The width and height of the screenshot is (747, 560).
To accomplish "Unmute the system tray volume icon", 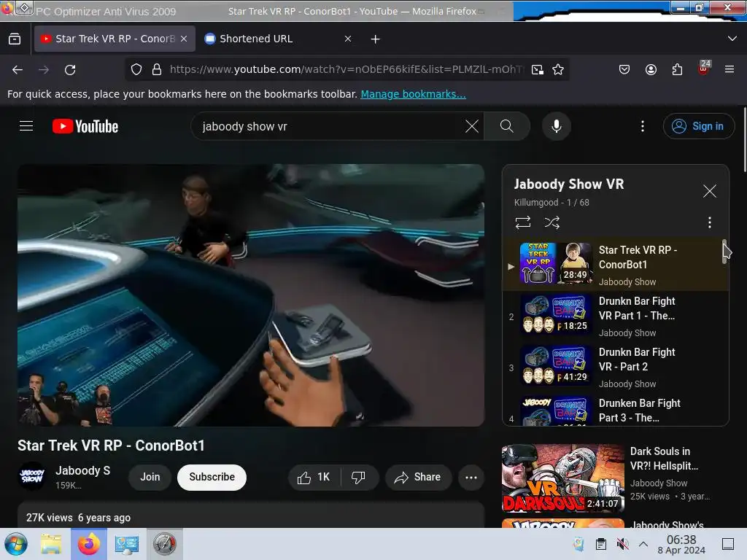I will (x=622, y=544).
